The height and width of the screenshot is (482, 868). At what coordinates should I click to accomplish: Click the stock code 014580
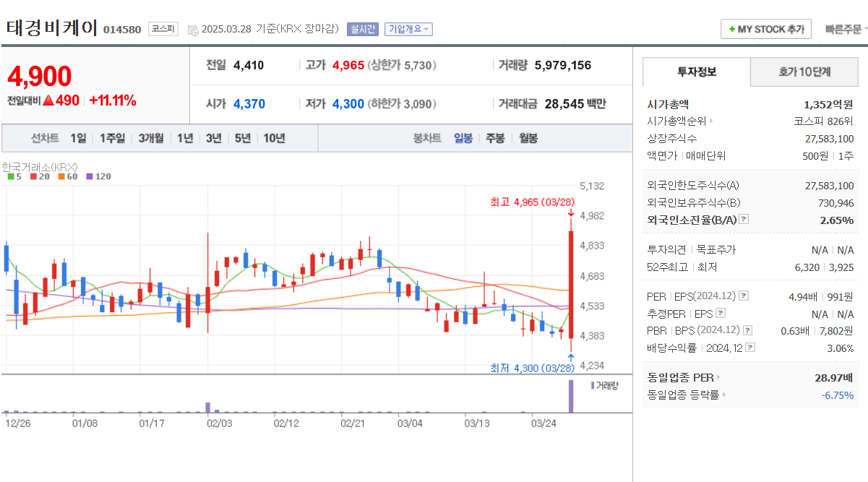coord(122,30)
